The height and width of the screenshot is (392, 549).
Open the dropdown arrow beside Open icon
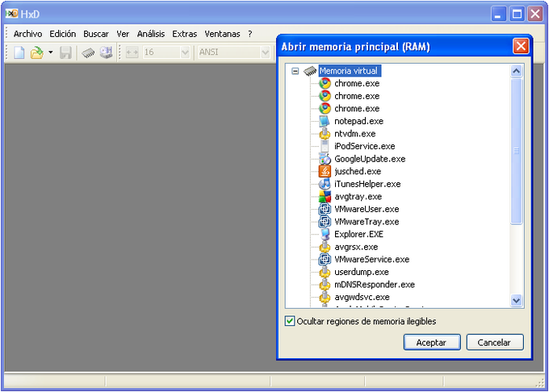pyautogui.click(x=51, y=52)
